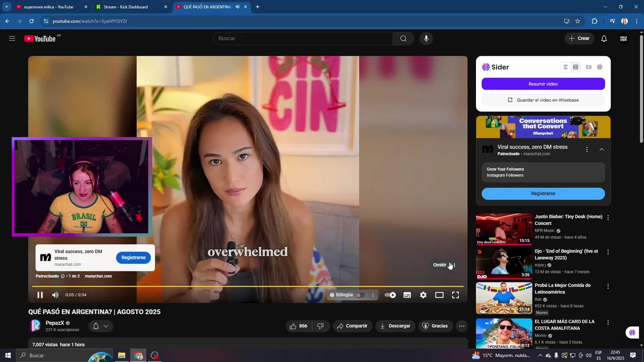
Task: Open notification bell dropdown for PepazX
Action: (x=101, y=326)
